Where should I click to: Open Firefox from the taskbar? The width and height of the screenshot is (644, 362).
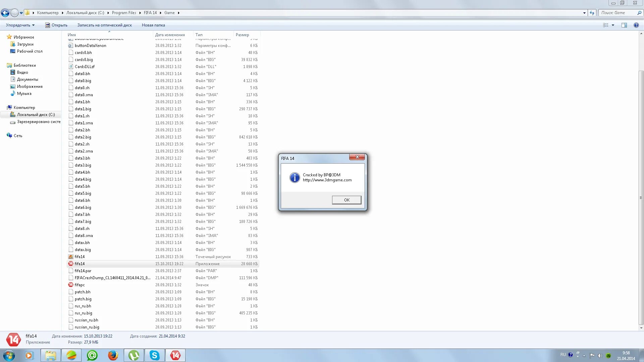pyautogui.click(x=113, y=355)
